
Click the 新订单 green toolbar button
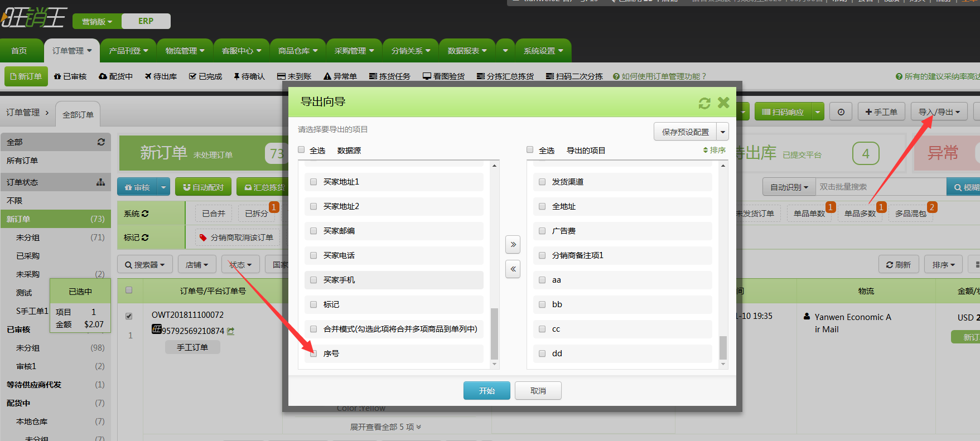click(26, 76)
